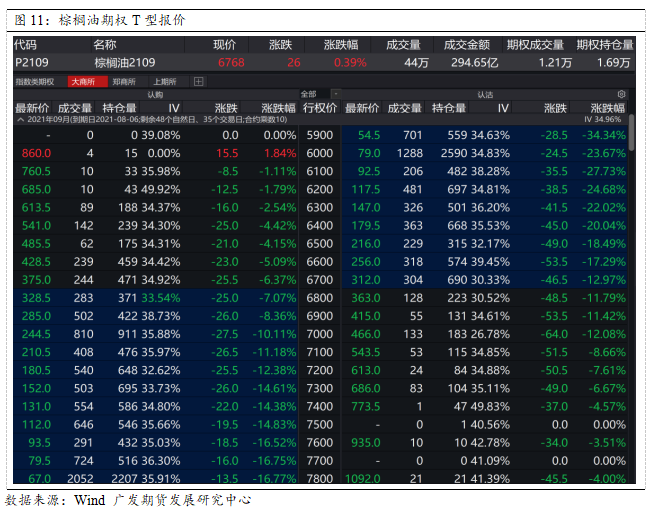This screenshot has width=650, height=512.
Task: Select put price 312.0 at strike 6700
Action: pyautogui.click(x=366, y=280)
